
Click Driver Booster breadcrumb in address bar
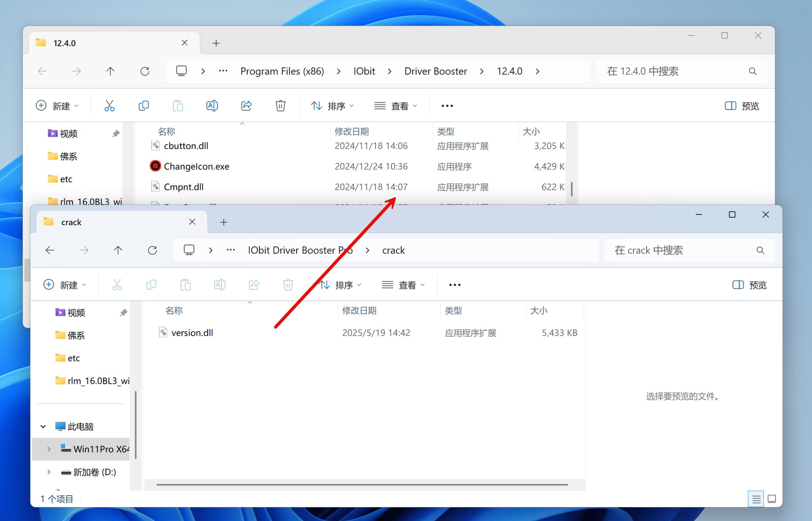[x=435, y=71]
